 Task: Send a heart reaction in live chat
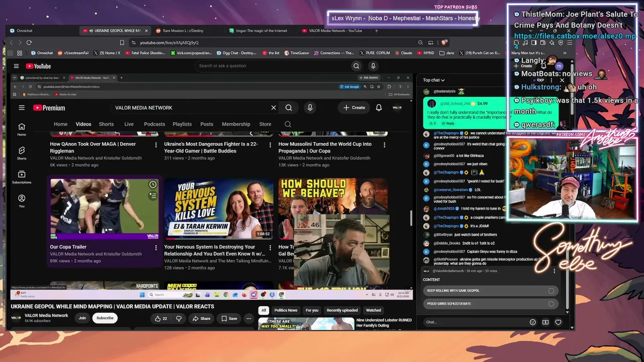click(x=558, y=322)
